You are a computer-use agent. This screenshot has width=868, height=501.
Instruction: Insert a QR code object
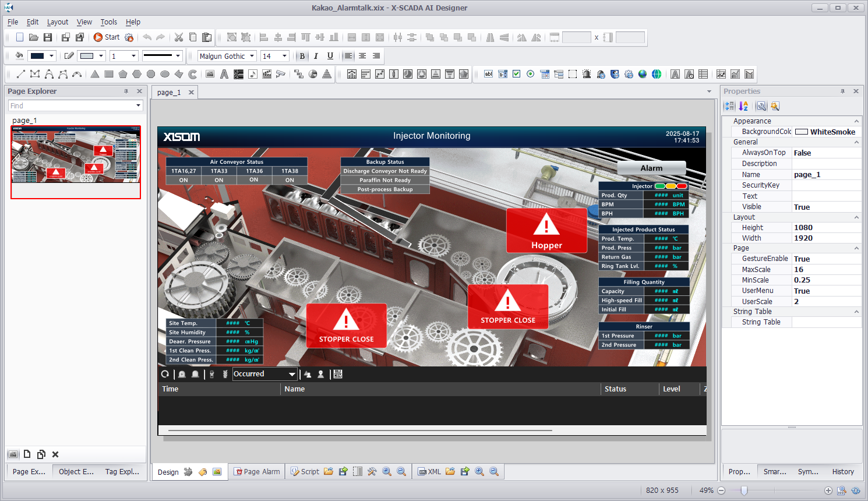point(238,74)
